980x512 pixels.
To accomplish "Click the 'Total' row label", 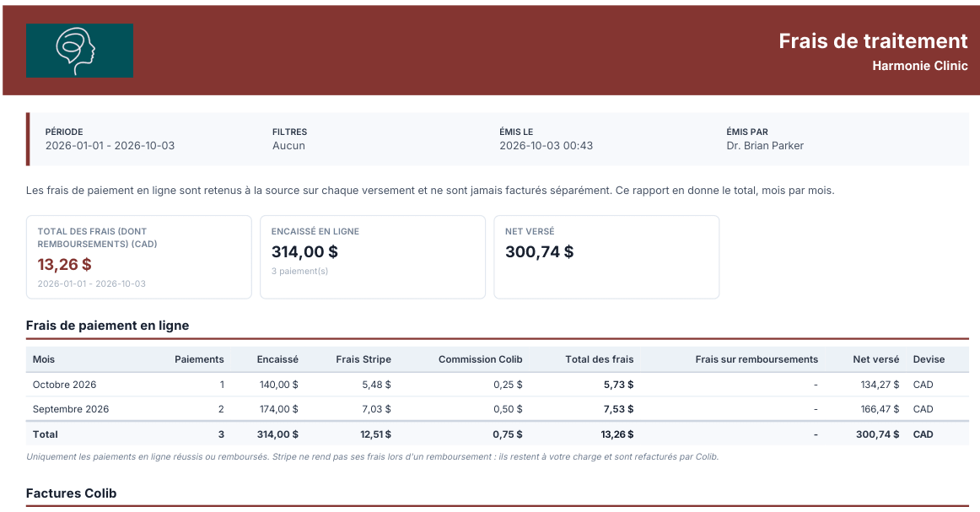I will pyautogui.click(x=45, y=434).
